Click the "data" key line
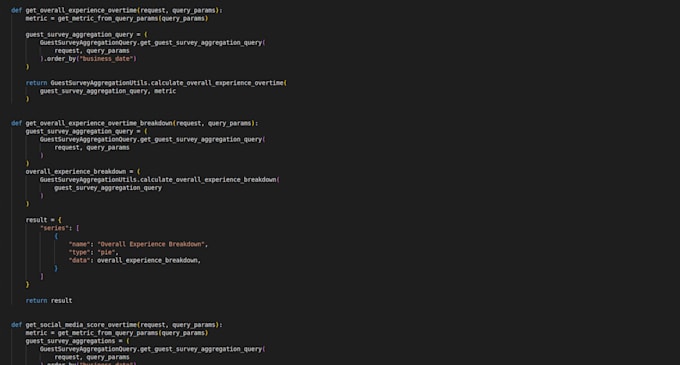The height and width of the screenshot is (365, 680). 135,261
